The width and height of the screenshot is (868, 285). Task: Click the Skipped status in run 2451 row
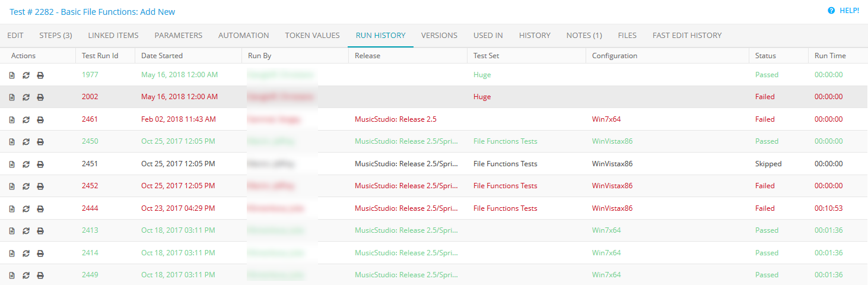(x=768, y=164)
